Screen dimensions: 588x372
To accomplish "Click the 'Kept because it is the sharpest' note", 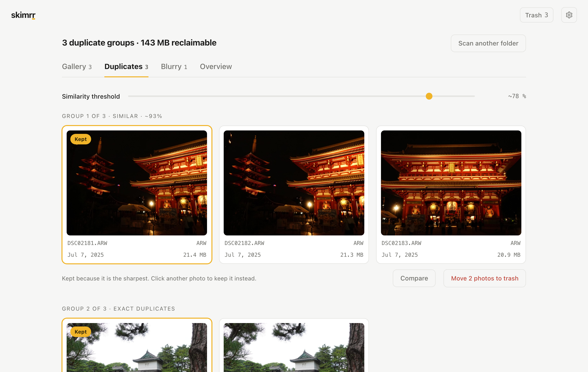I will point(159,279).
